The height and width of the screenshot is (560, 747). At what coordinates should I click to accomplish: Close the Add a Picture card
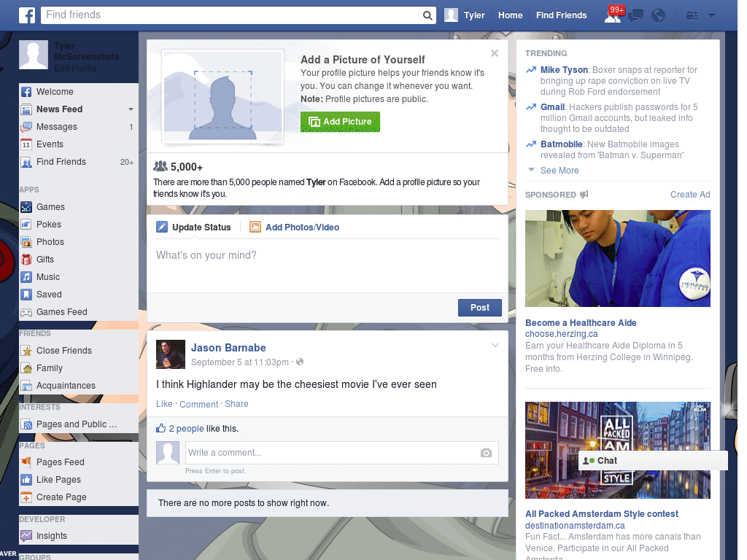(x=495, y=53)
